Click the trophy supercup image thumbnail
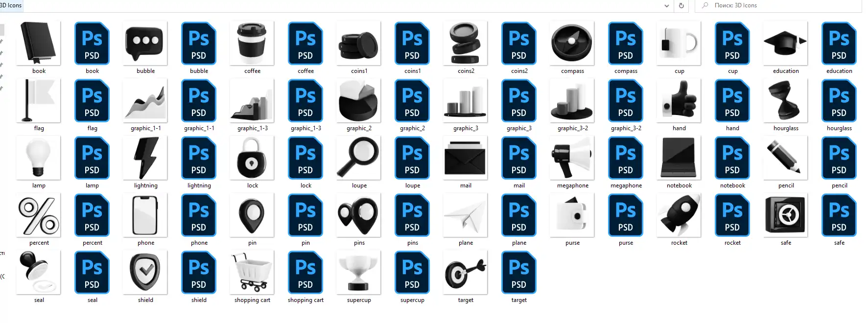Viewport: 868px width, 323px height. tap(359, 272)
